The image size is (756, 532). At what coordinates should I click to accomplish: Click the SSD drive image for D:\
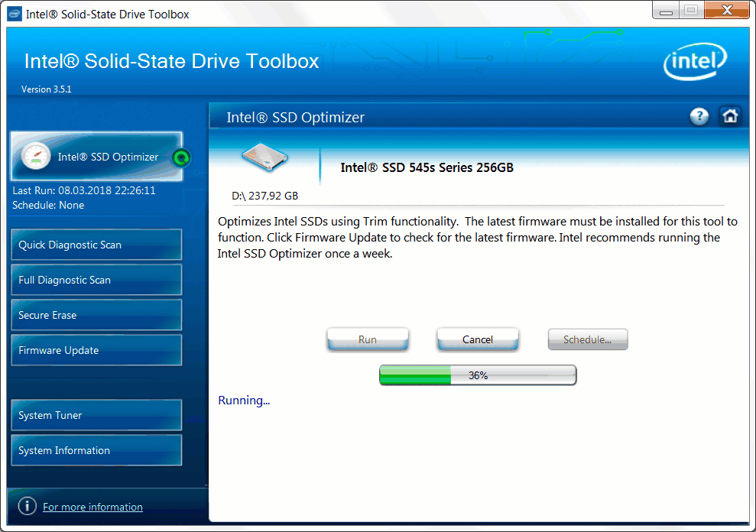coord(264,157)
